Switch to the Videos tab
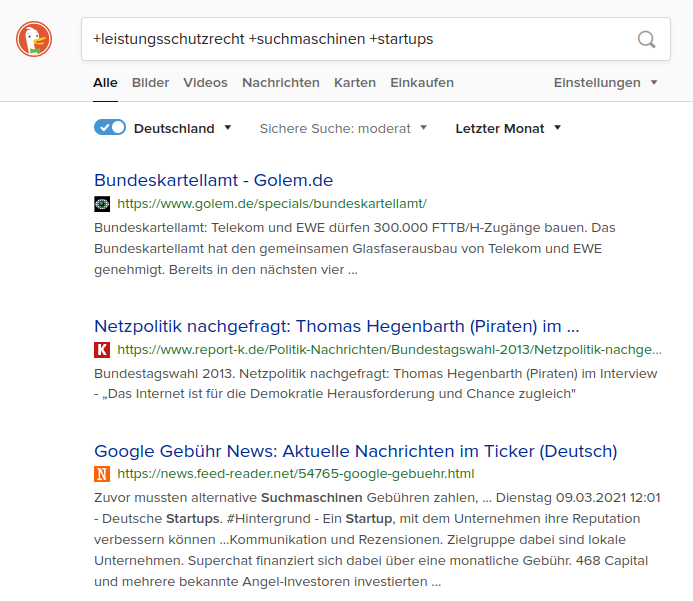Image resolution: width=693 pixels, height=601 pixels. pos(206,83)
